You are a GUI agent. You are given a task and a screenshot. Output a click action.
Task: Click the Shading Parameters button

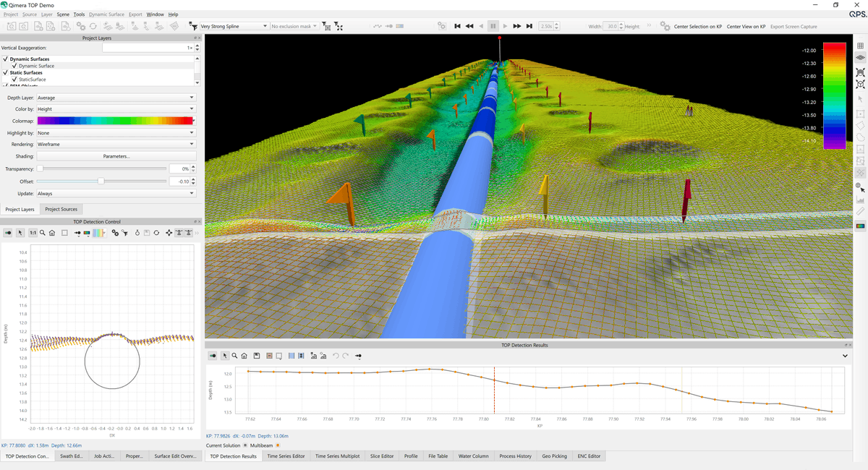116,156
